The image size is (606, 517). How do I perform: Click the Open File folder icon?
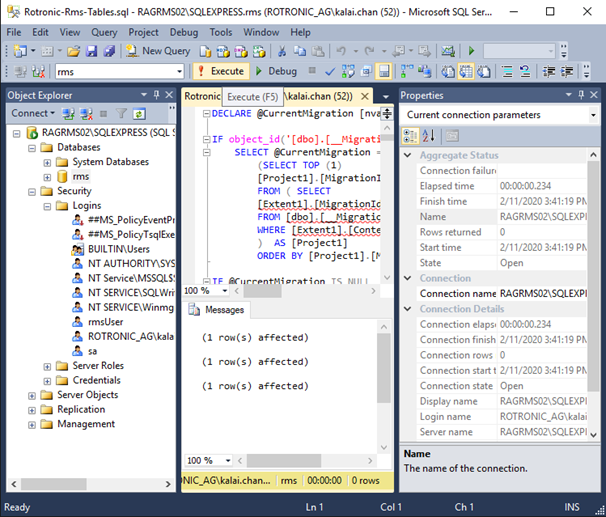(x=73, y=51)
